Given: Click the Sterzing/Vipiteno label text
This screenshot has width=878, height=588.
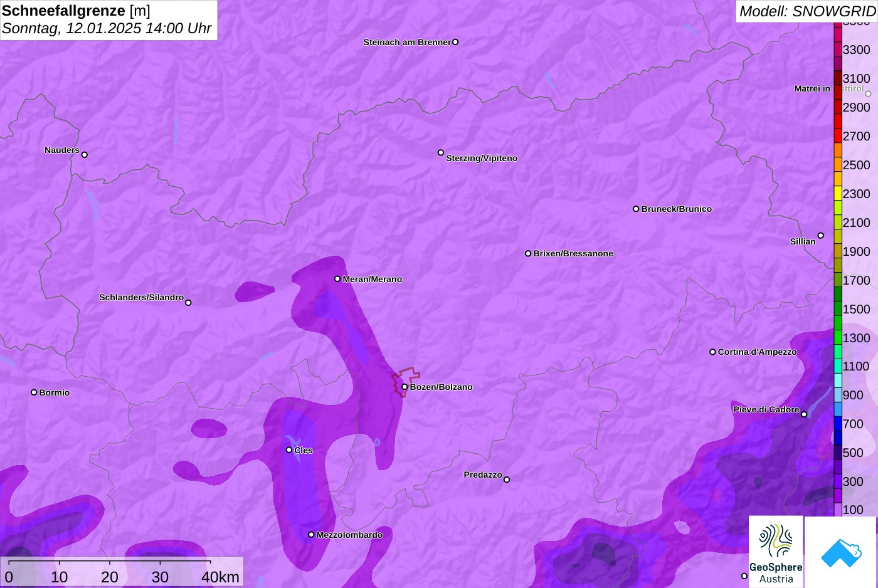Looking at the screenshot, I should [x=482, y=158].
